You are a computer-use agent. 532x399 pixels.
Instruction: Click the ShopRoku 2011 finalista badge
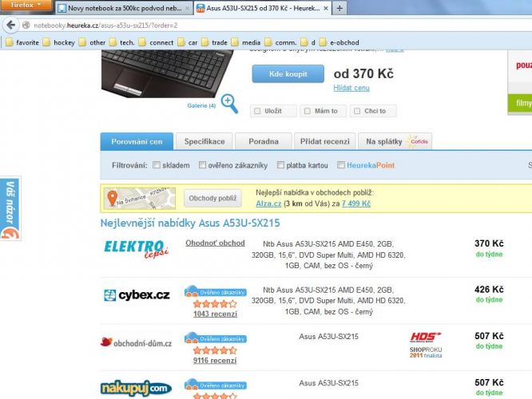[x=426, y=353]
